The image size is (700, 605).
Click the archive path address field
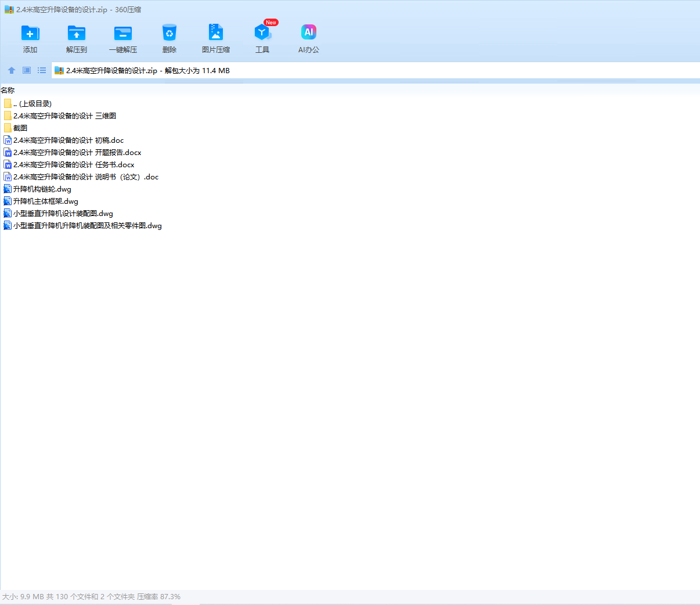click(376, 71)
